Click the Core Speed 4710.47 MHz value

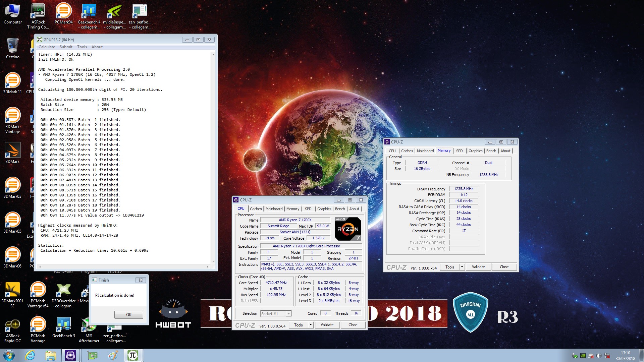276,283
